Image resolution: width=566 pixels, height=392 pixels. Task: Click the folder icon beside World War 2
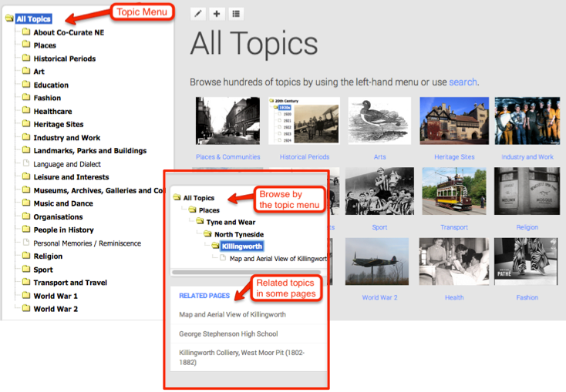tap(26, 309)
